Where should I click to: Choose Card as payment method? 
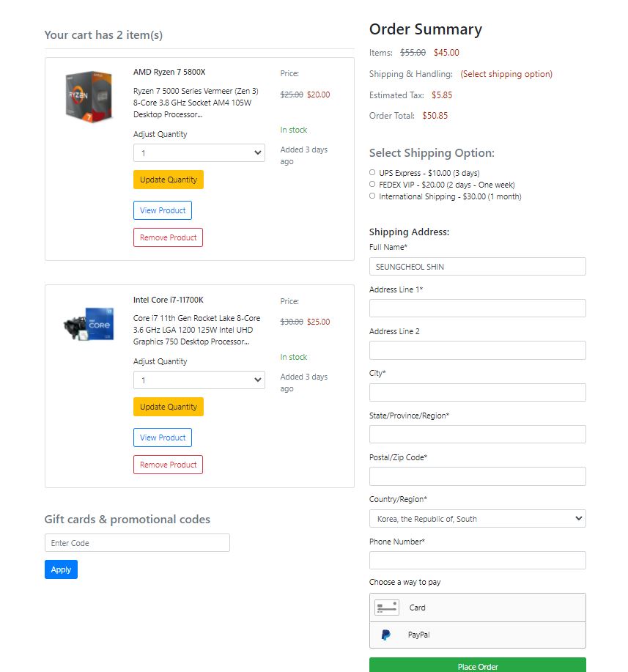tap(478, 608)
